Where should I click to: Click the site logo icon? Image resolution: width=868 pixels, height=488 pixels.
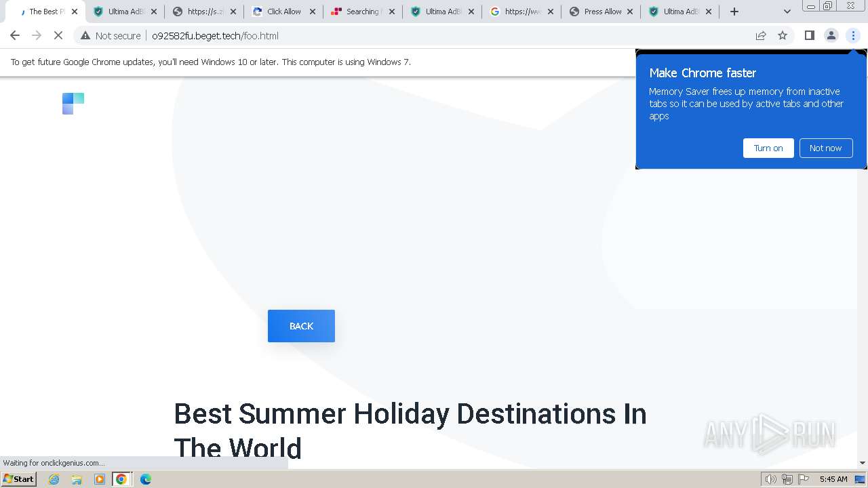tap(73, 104)
